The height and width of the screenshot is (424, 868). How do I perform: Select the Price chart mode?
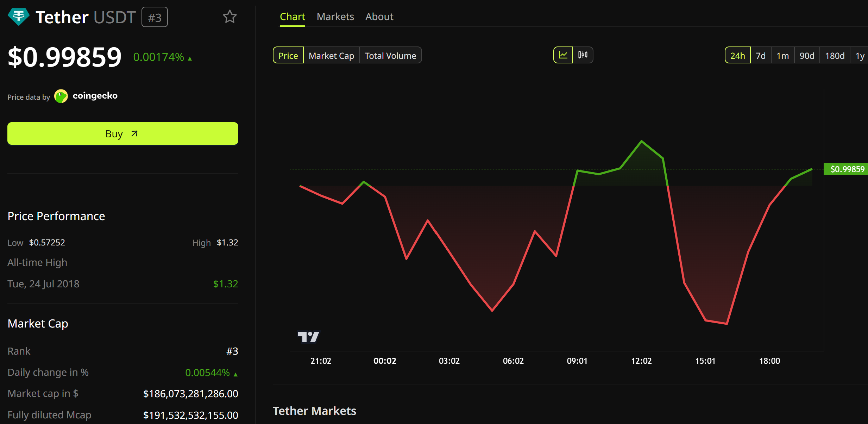[x=288, y=55]
